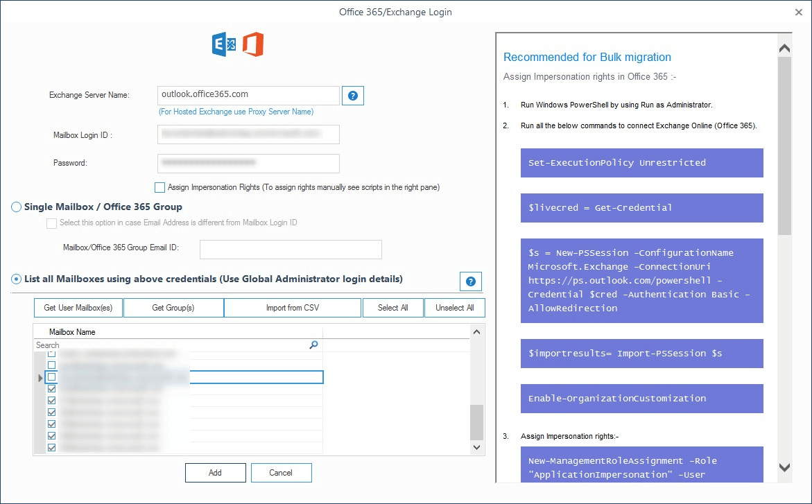This screenshot has width=812, height=504.
Task: Click the Proxy Server Name hint text
Action: (x=236, y=112)
